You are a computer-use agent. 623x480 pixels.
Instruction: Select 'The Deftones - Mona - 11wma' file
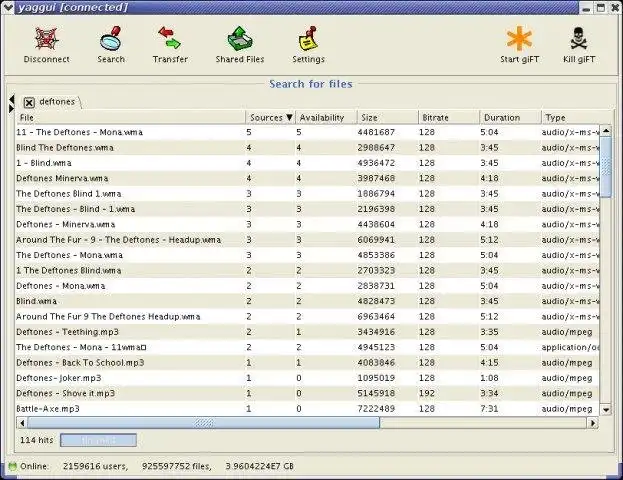81,347
